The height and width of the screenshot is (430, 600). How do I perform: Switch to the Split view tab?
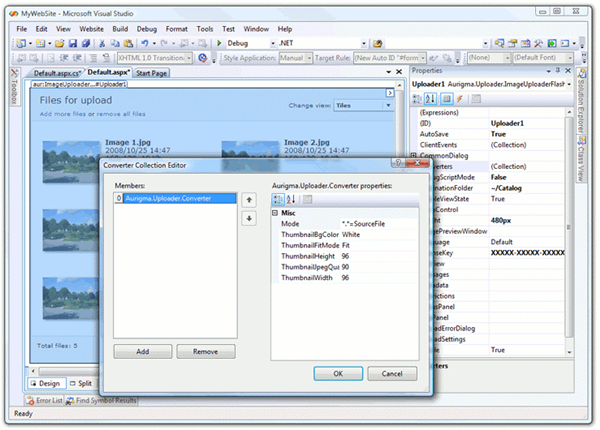click(x=82, y=383)
